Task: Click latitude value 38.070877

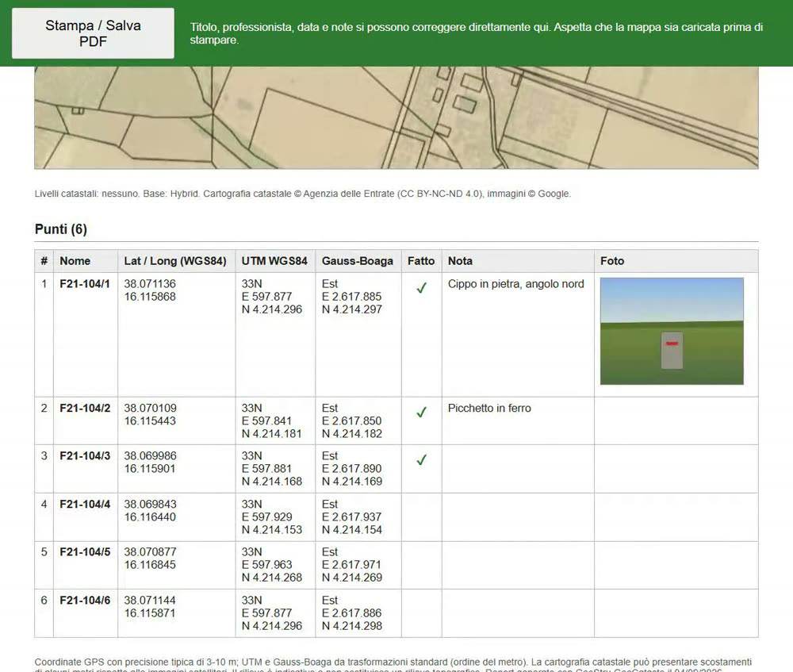Action: [150, 552]
